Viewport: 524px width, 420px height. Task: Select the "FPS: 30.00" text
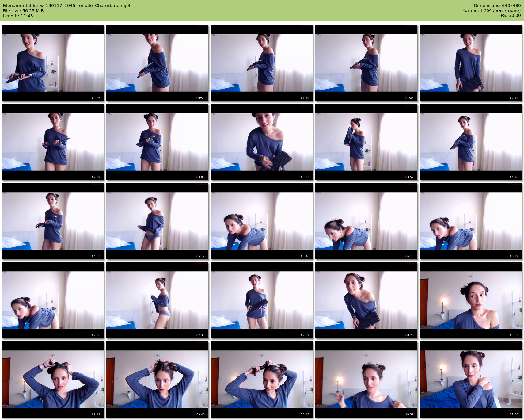point(509,15)
